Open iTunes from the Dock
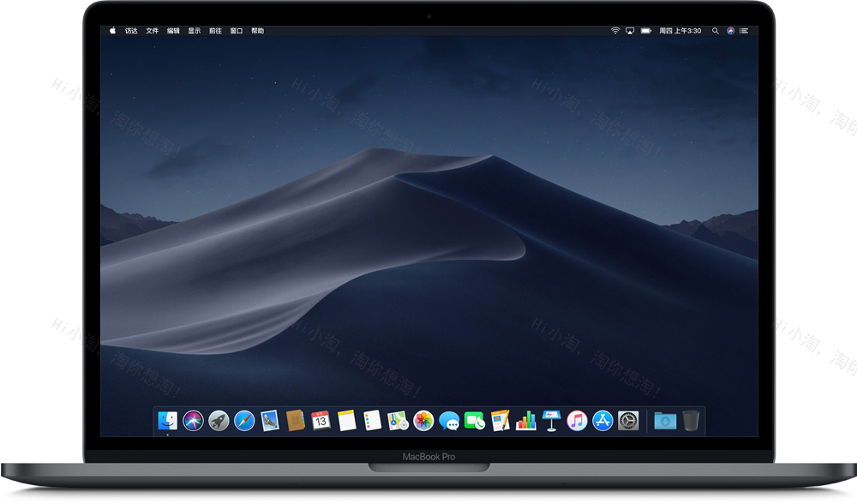857x504 pixels. 576,420
